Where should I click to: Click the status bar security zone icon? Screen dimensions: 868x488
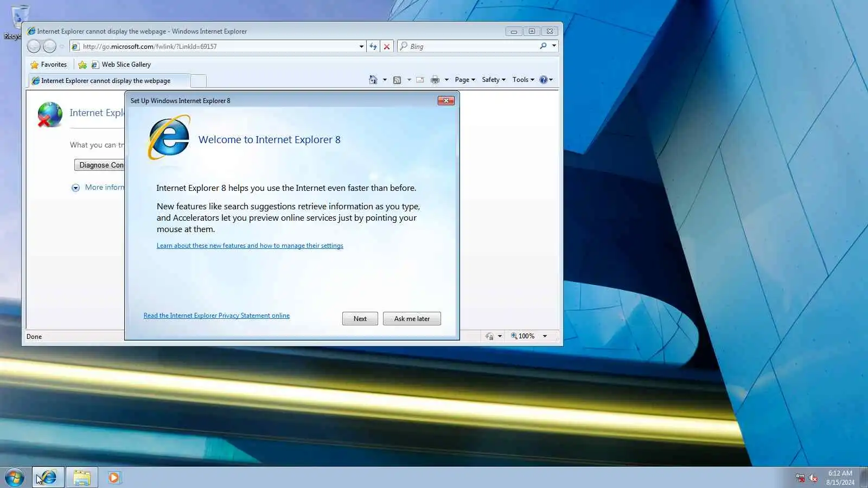coord(489,336)
